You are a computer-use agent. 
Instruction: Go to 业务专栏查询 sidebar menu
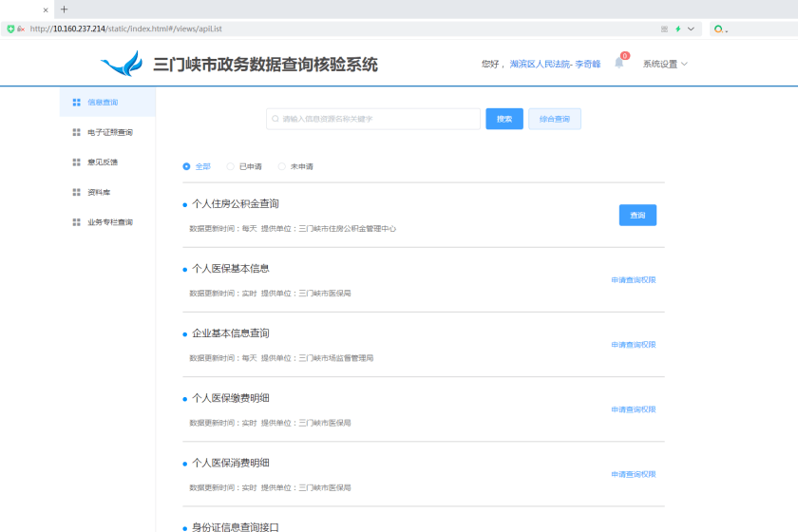110,222
